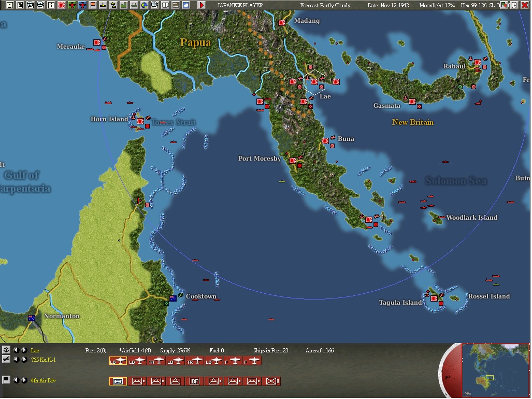
Task: Click the OP toolbar button
Action: (165, 5)
